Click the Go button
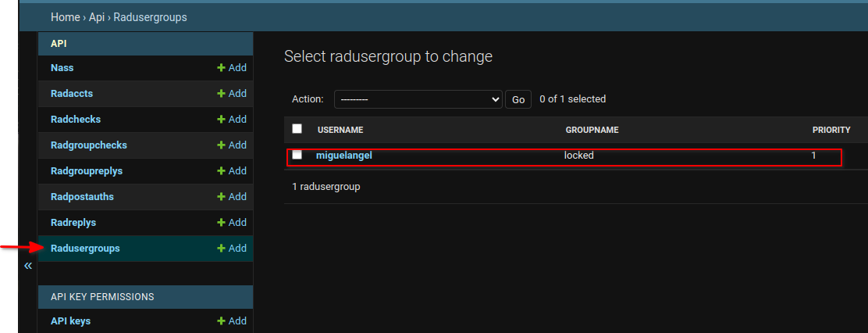 point(518,99)
